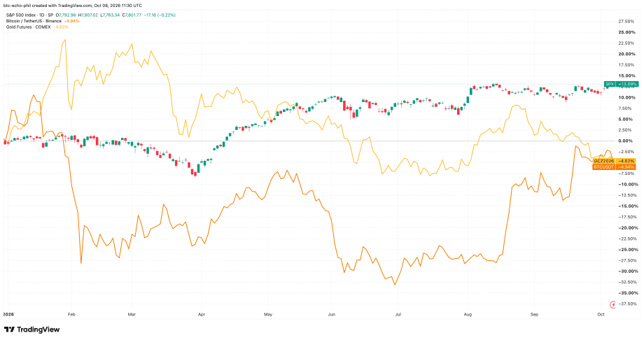Image resolution: width=644 pixels, height=340 pixels.
Task: Click the header text 'btc-echo-phil created with TradingView.com'
Action: click(x=47, y=6)
